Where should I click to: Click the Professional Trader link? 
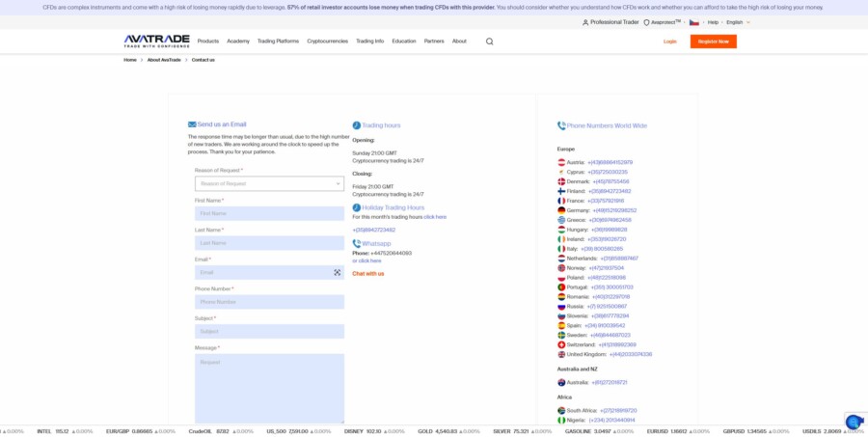click(614, 23)
